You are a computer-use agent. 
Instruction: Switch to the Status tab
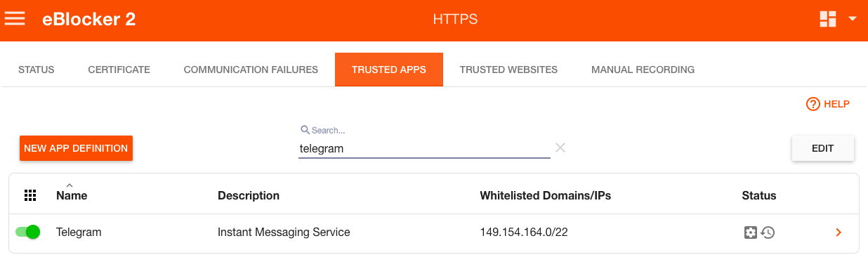37,70
